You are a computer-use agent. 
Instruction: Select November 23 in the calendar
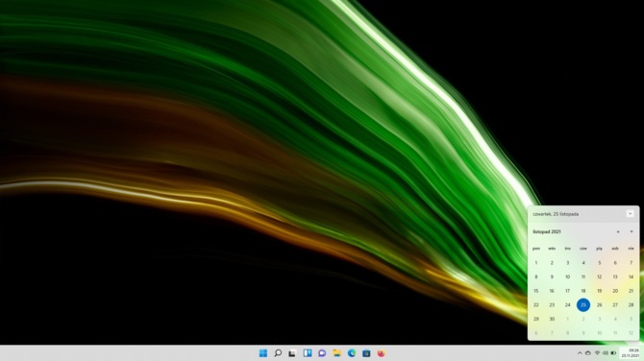click(552, 304)
